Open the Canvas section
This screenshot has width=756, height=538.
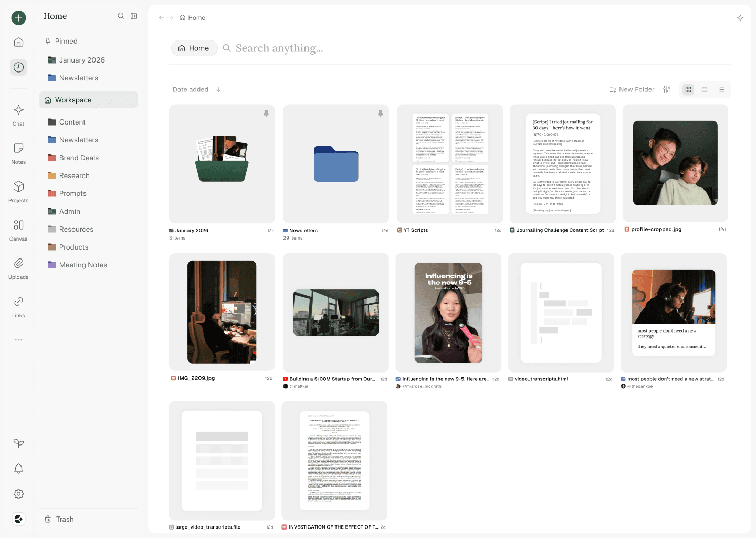click(18, 230)
